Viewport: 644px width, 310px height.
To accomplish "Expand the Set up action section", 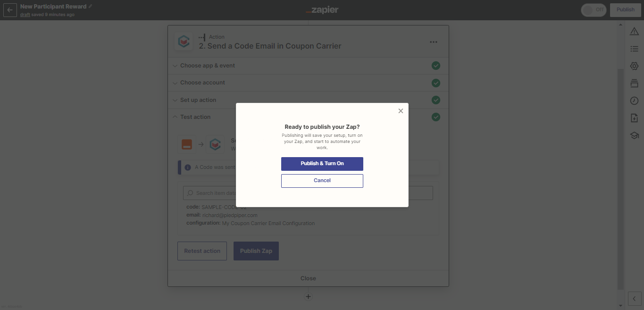I will (x=198, y=100).
